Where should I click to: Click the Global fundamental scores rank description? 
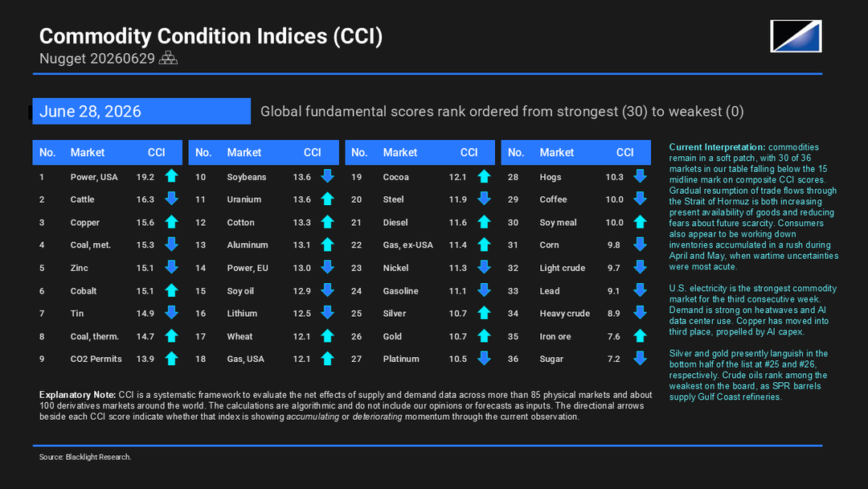click(502, 111)
